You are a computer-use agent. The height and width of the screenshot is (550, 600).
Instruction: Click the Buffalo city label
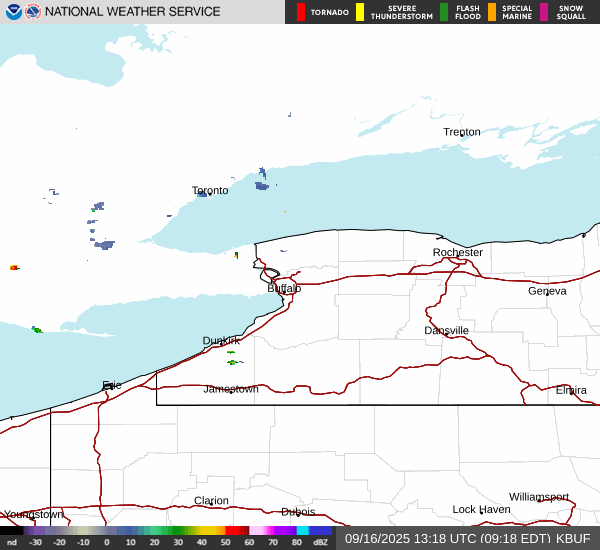pyautogui.click(x=284, y=288)
